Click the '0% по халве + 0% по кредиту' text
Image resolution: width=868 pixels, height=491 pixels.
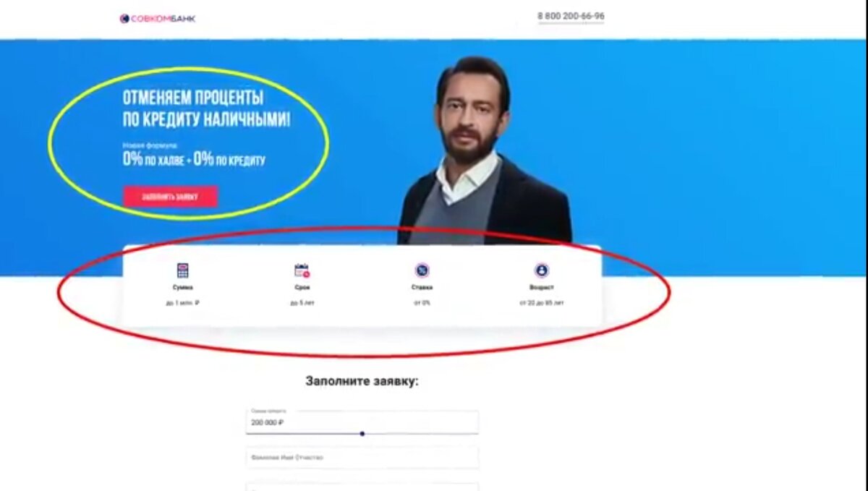[x=194, y=161]
